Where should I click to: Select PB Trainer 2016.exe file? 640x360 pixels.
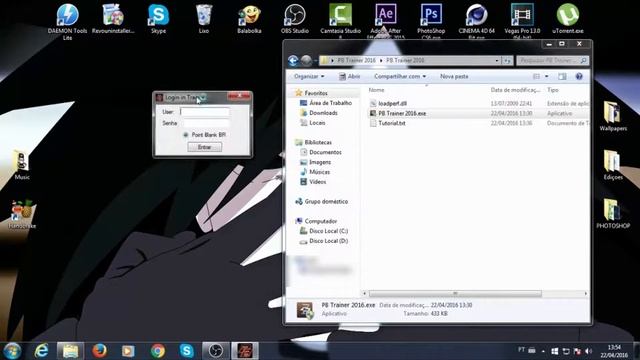[x=402, y=113]
